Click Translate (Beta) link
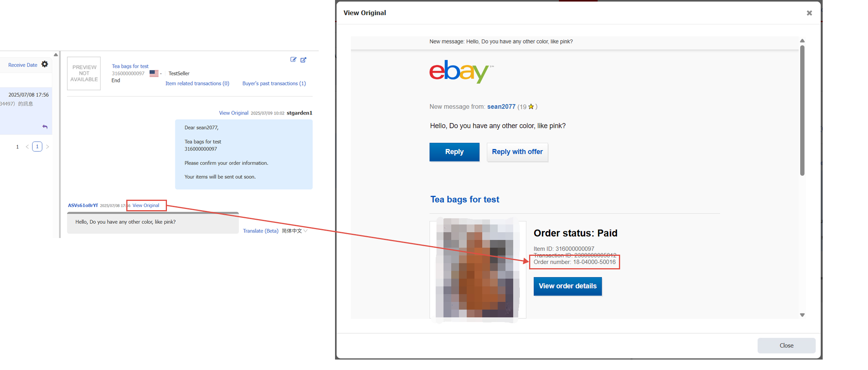Viewport: 868px width, 370px height. [261, 231]
